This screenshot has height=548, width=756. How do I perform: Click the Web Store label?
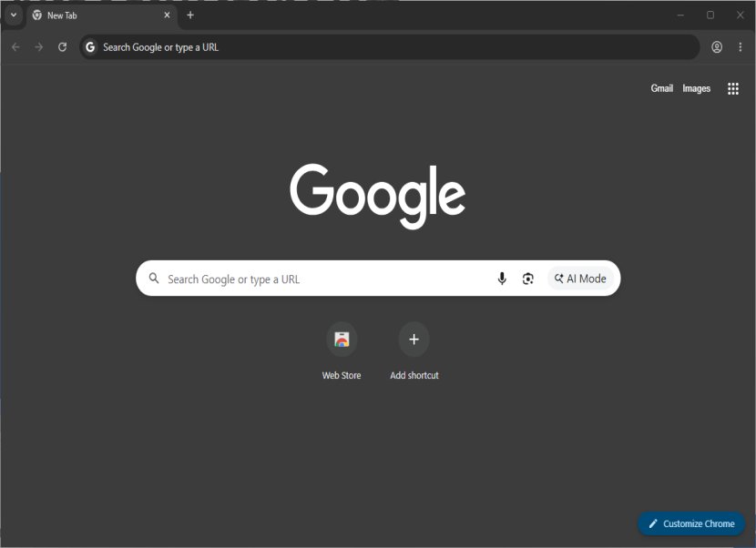point(342,375)
